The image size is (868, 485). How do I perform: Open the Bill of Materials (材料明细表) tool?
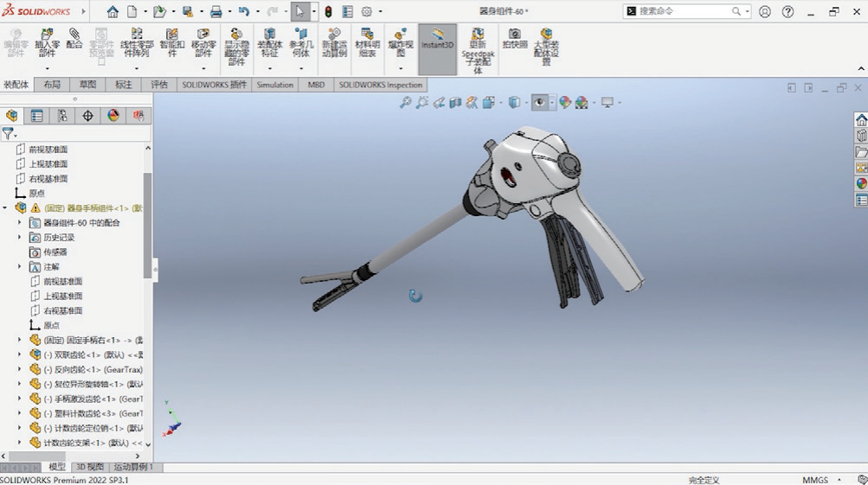pyautogui.click(x=367, y=35)
